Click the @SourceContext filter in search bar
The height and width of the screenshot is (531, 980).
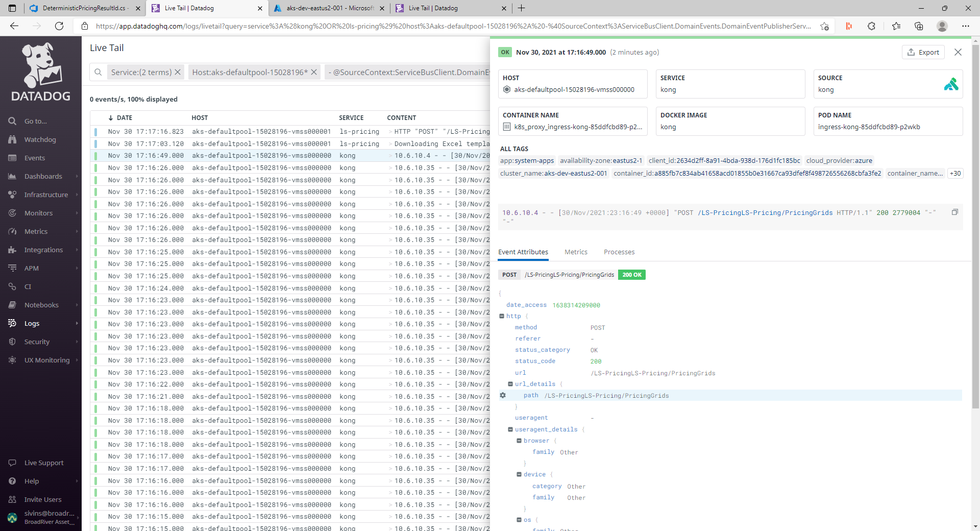pos(408,72)
